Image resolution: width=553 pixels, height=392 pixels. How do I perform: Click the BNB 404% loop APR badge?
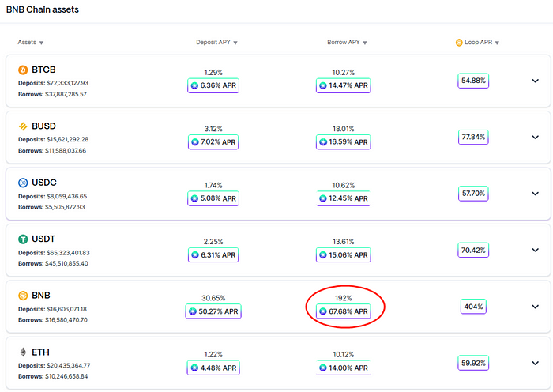click(x=473, y=307)
